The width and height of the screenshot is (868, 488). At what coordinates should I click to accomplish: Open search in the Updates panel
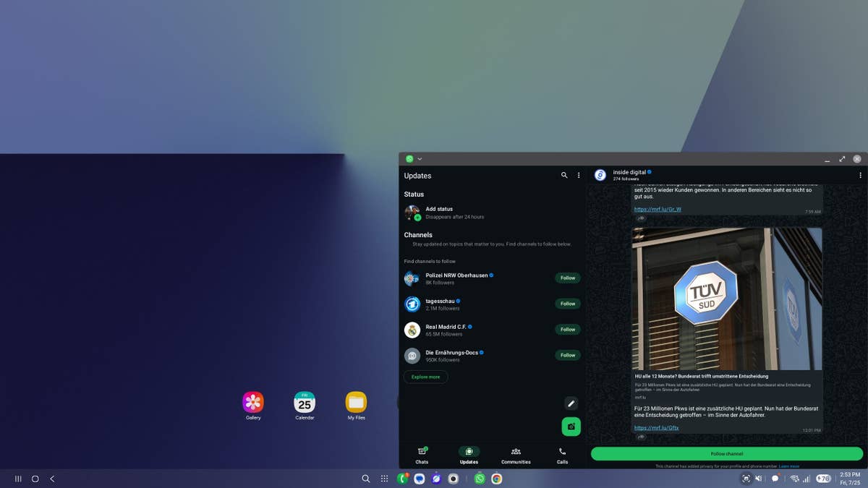(564, 176)
